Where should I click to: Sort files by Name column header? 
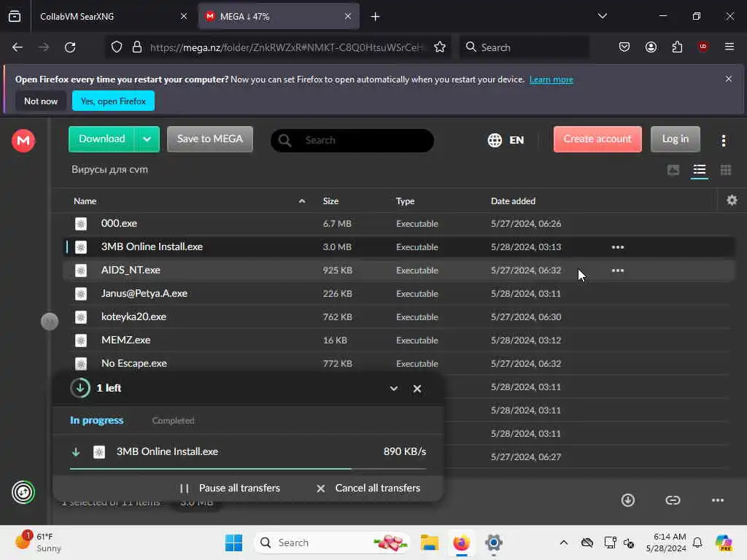[85, 201]
